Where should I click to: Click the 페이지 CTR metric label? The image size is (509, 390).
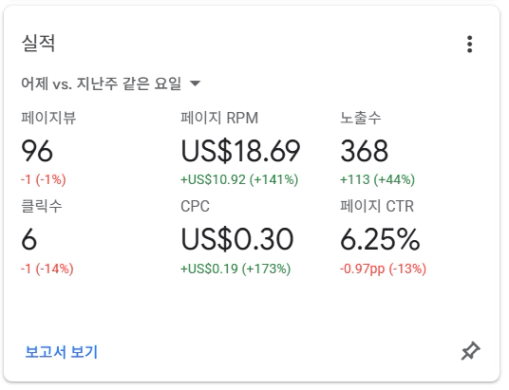pyautogui.click(x=377, y=206)
